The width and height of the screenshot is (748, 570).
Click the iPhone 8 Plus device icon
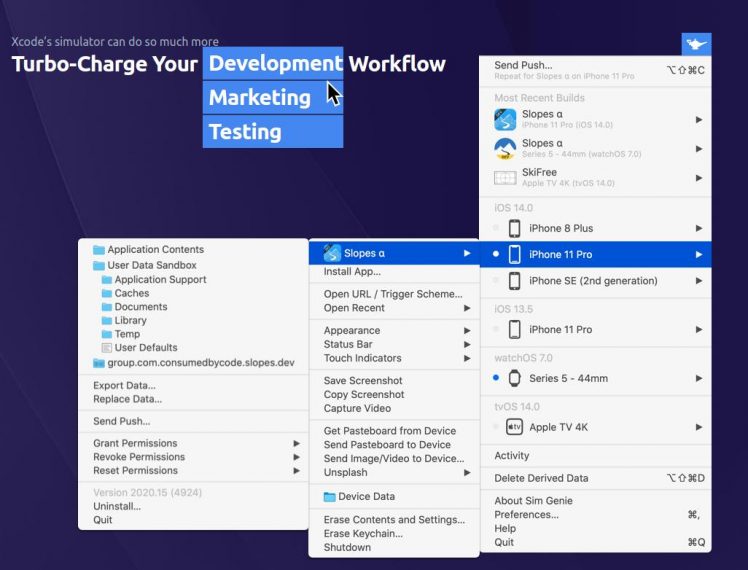coord(515,229)
